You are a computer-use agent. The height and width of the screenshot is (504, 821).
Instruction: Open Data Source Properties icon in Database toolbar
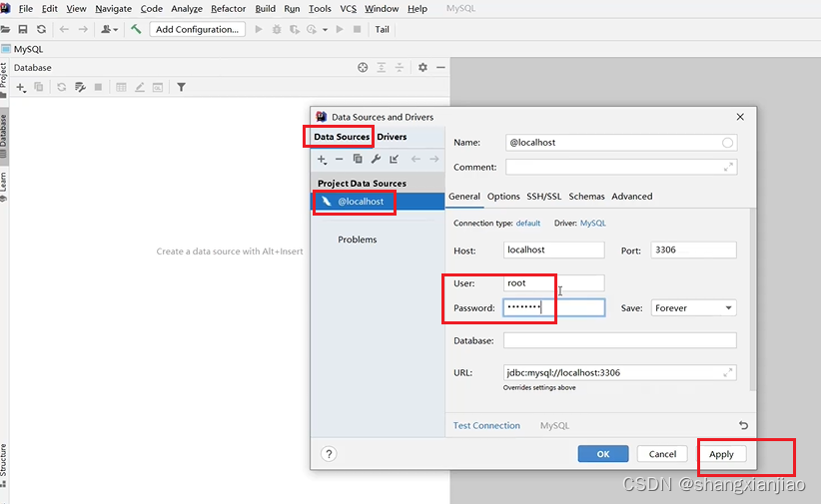pyautogui.click(x=80, y=87)
